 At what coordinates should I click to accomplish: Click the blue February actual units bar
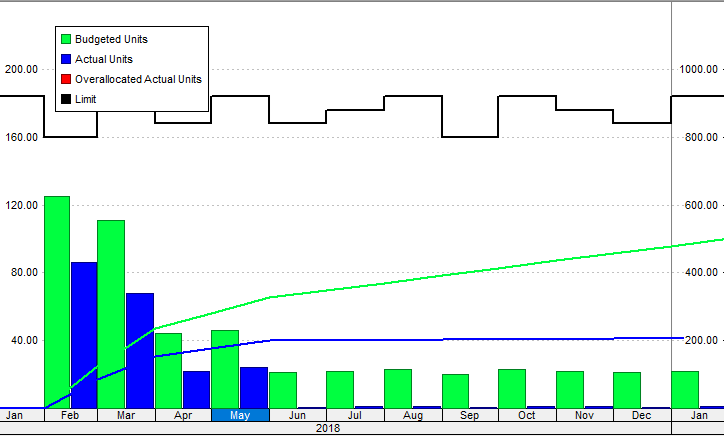(x=84, y=335)
